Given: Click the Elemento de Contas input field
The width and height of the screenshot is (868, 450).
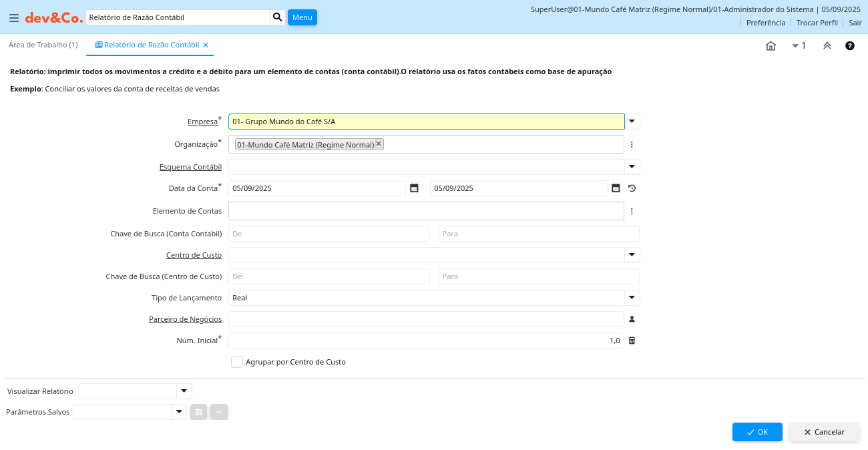Looking at the screenshot, I should [x=426, y=211].
